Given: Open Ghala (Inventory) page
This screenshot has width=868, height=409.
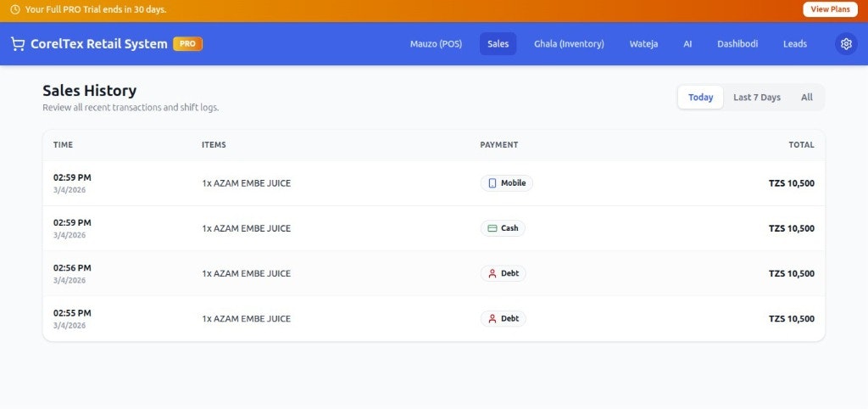Looking at the screenshot, I should pyautogui.click(x=569, y=44).
